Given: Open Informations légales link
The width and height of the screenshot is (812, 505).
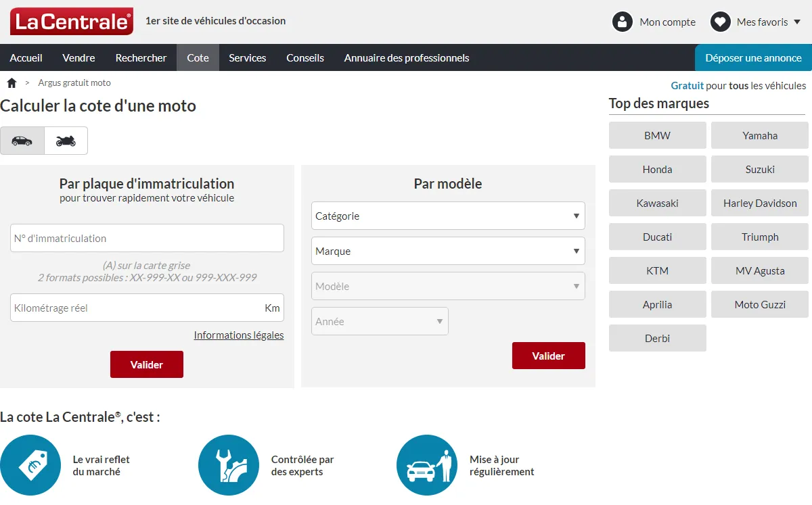Looking at the screenshot, I should pyautogui.click(x=239, y=335).
